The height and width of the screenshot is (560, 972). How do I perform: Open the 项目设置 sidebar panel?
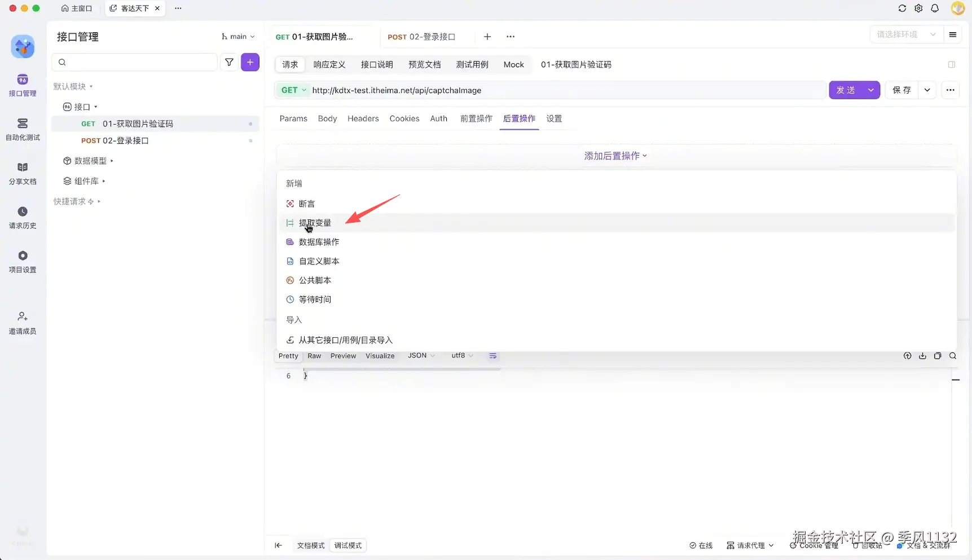22,260
